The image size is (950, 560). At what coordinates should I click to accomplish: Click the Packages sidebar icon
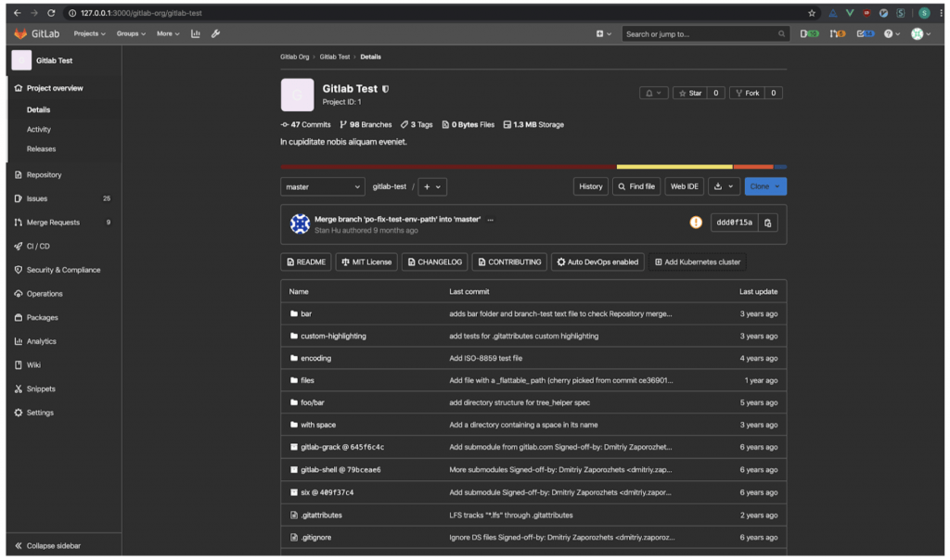click(x=19, y=317)
